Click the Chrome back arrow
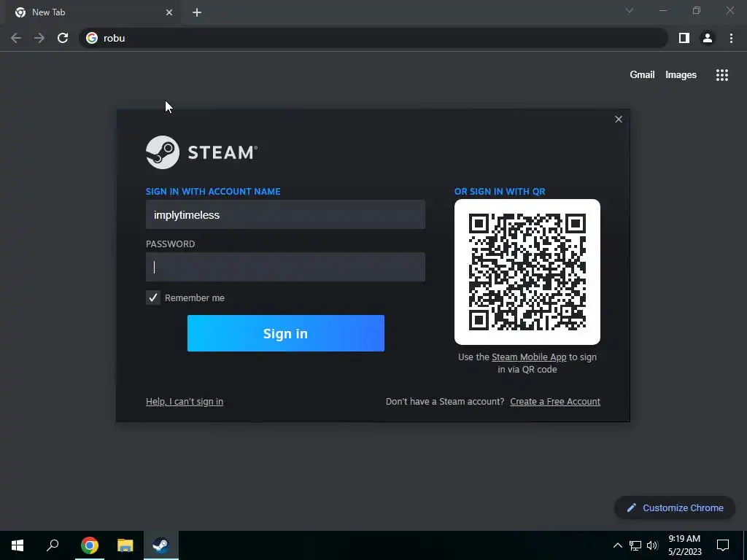 [x=16, y=38]
